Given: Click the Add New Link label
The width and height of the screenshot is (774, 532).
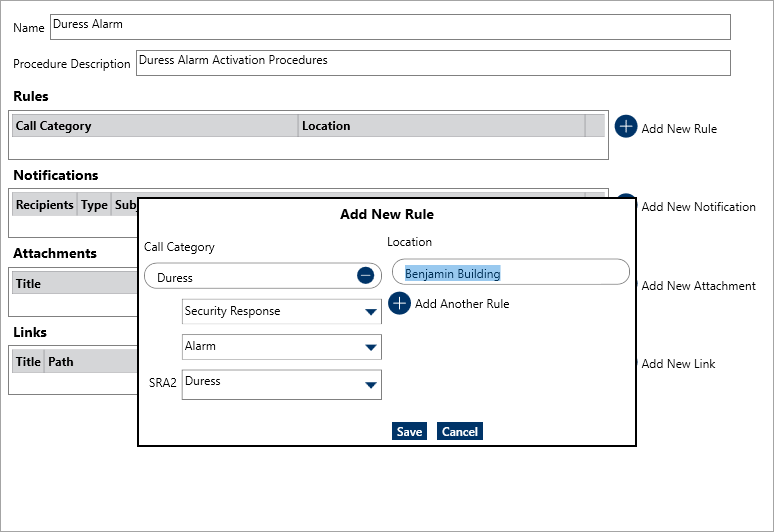Looking at the screenshot, I should pyautogui.click(x=678, y=364).
